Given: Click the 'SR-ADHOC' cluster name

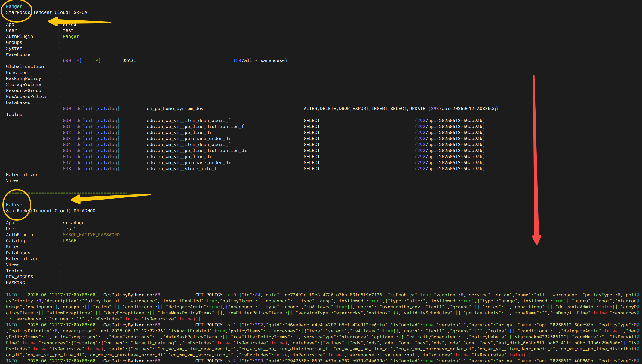Looking at the screenshot, I should point(84,211).
